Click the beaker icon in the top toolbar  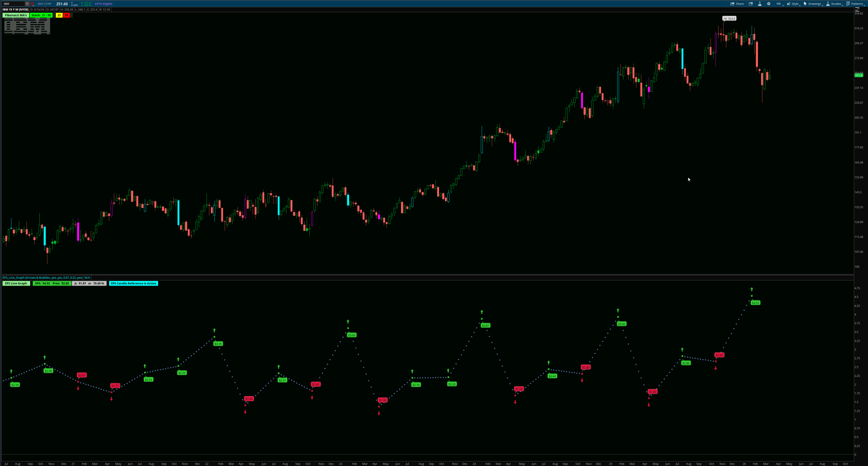tap(760, 4)
